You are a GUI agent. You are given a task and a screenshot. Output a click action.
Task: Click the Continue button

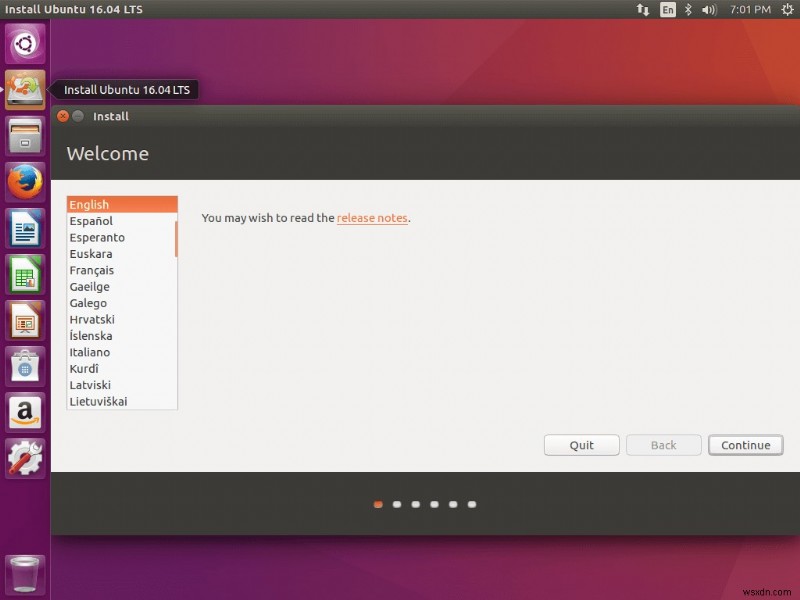click(x=745, y=445)
